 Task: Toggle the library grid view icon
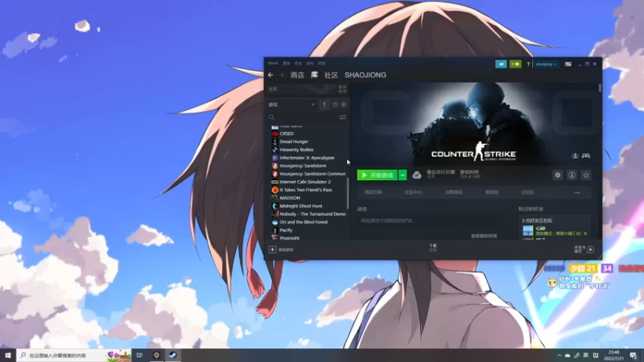coord(342,89)
